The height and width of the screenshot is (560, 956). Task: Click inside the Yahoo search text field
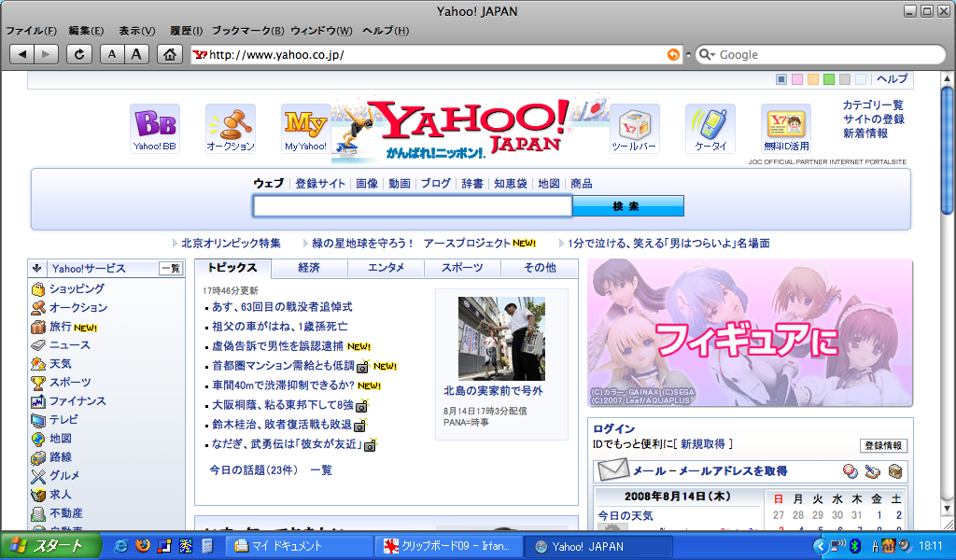(x=413, y=206)
